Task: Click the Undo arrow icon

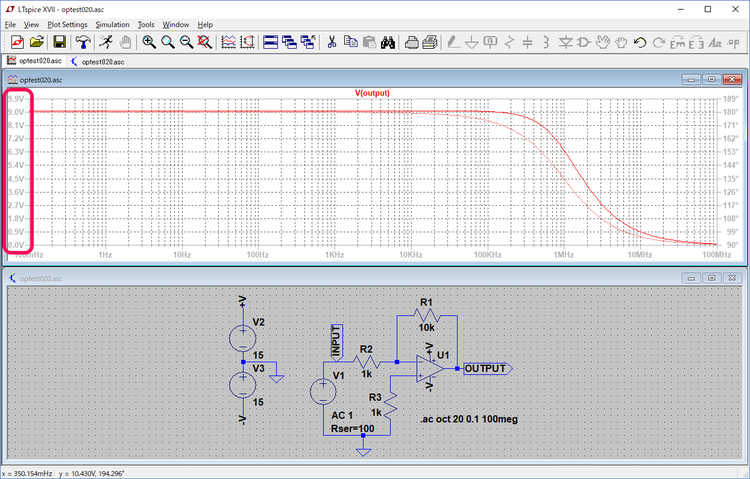Action: (640, 42)
